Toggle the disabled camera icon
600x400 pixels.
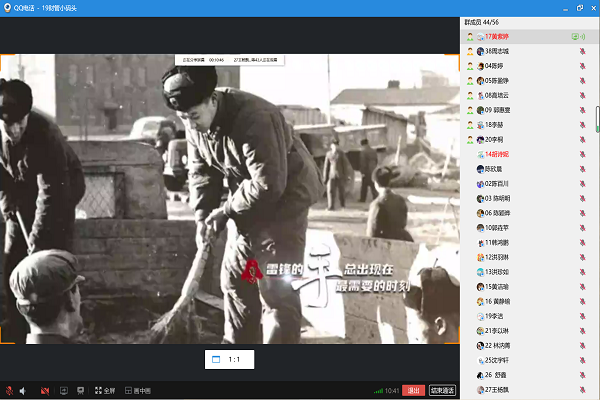(45, 391)
